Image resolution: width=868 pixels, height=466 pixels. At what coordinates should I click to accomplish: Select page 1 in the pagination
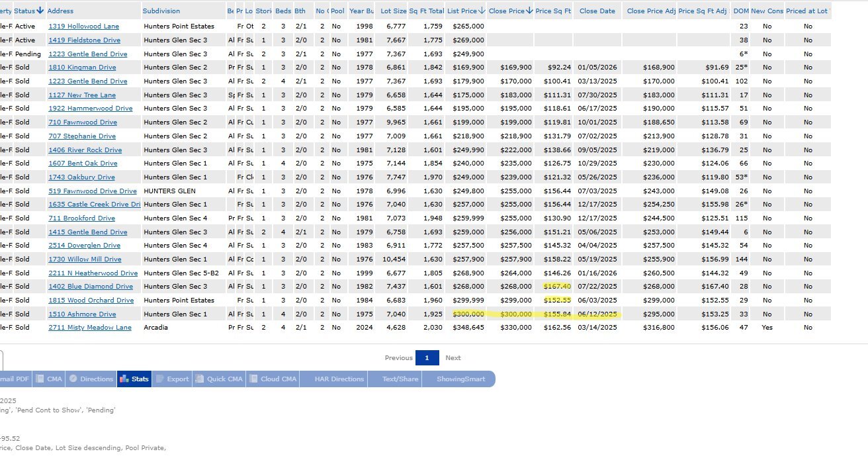[427, 358]
